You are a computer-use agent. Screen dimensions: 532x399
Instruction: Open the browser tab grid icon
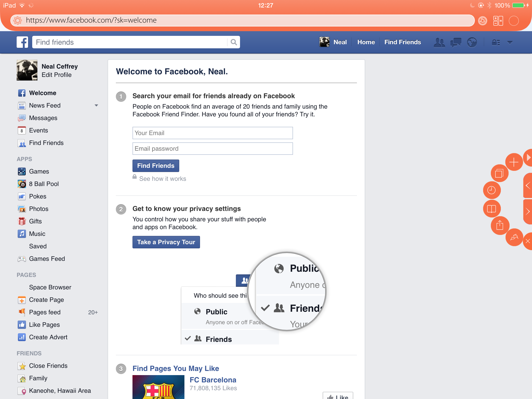click(498, 21)
